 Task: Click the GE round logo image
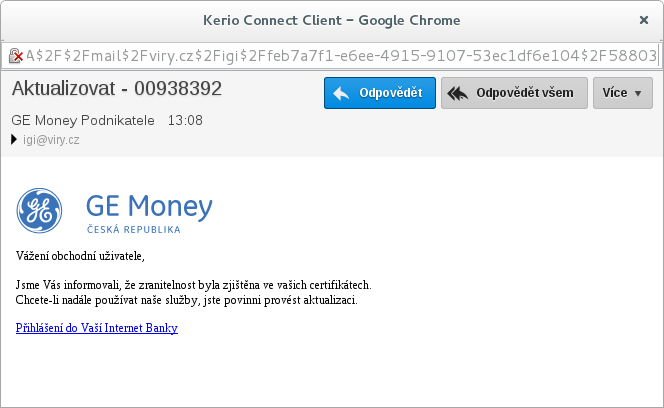(39, 211)
